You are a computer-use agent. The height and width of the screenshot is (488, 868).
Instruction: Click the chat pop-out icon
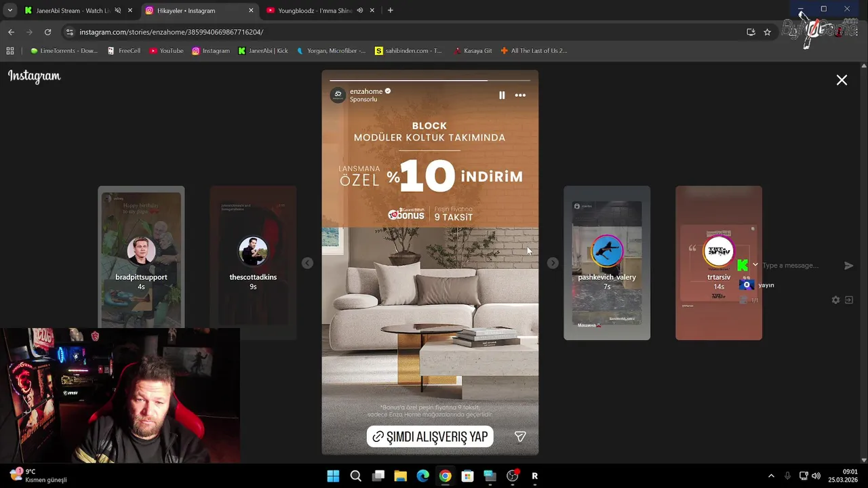click(x=848, y=300)
